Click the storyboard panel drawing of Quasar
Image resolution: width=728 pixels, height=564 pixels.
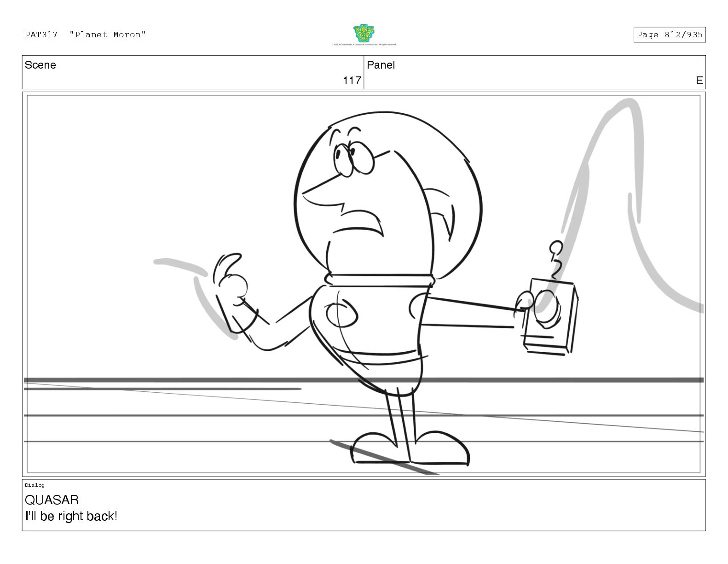(x=364, y=284)
